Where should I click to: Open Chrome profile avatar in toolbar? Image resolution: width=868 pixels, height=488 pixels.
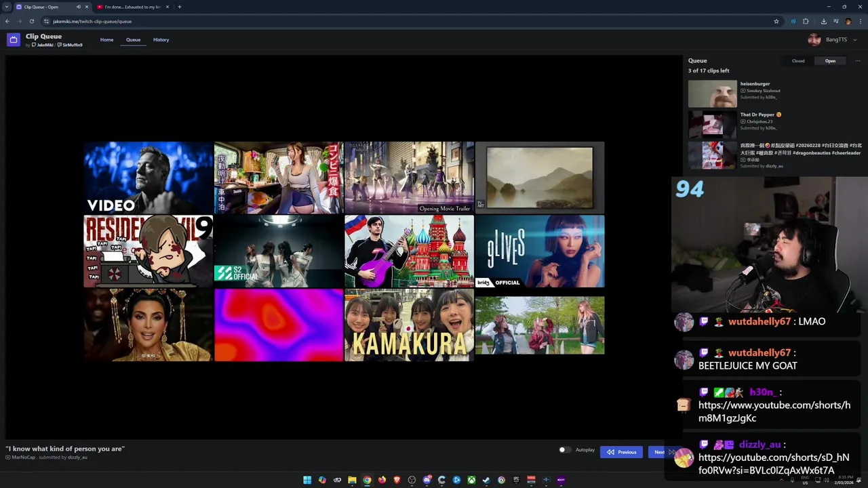848,21
